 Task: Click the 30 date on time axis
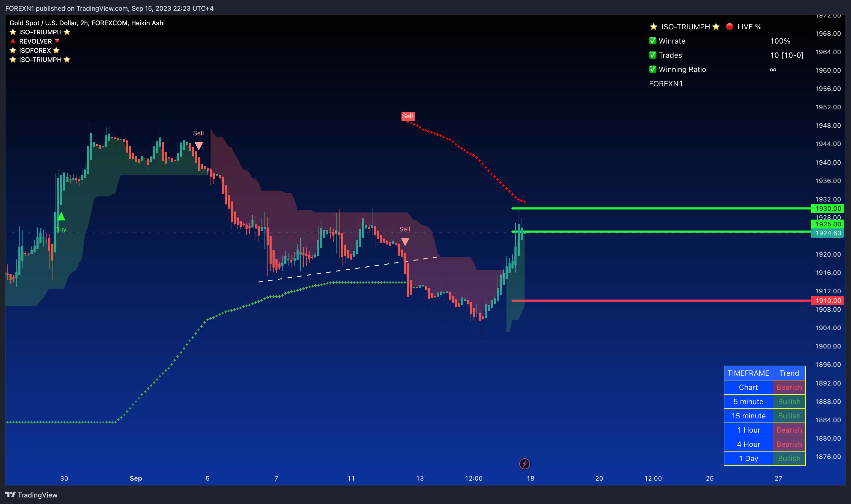(x=64, y=478)
